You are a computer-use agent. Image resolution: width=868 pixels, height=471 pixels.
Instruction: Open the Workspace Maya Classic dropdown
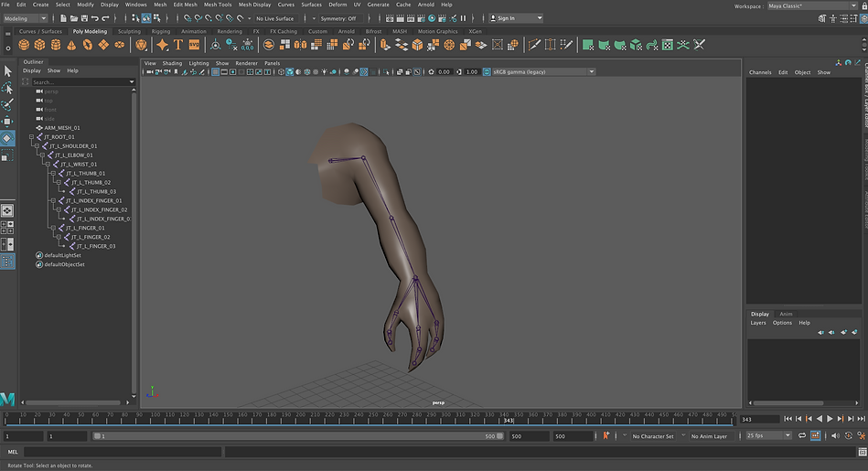point(812,5)
